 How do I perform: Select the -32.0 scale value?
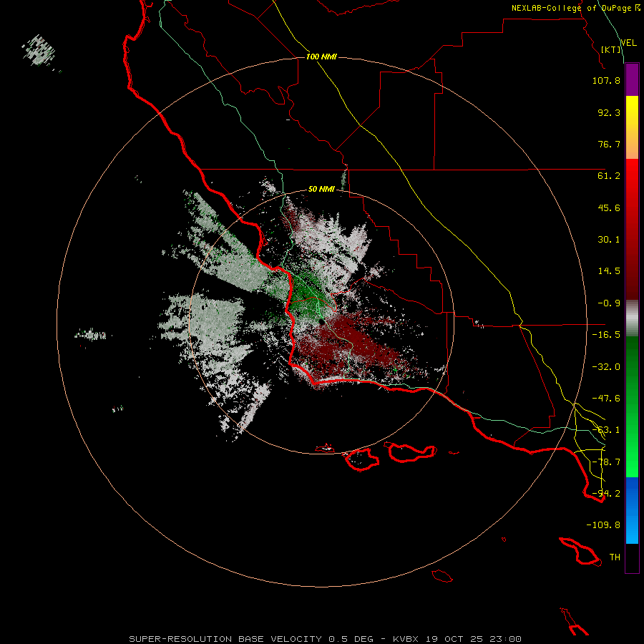pyautogui.click(x=606, y=367)
